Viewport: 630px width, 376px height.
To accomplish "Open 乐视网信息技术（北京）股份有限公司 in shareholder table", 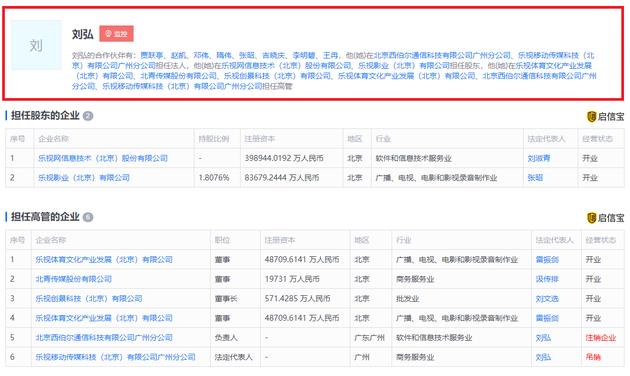I will pos(103,158).
